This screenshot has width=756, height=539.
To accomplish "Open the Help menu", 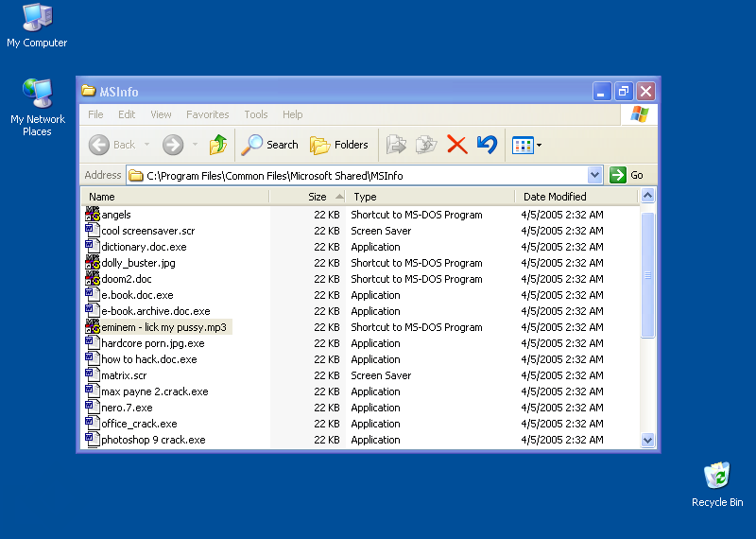I will coord(292,114).
